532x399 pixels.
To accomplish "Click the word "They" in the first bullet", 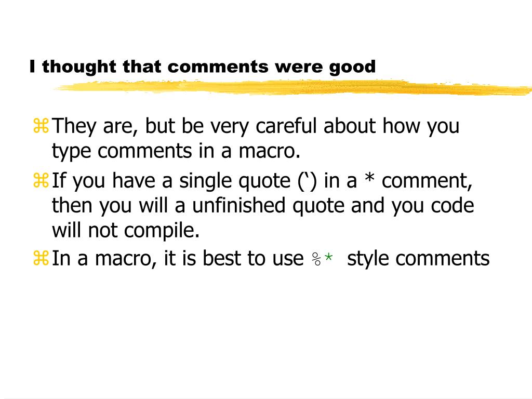I will tap(74, 127).
